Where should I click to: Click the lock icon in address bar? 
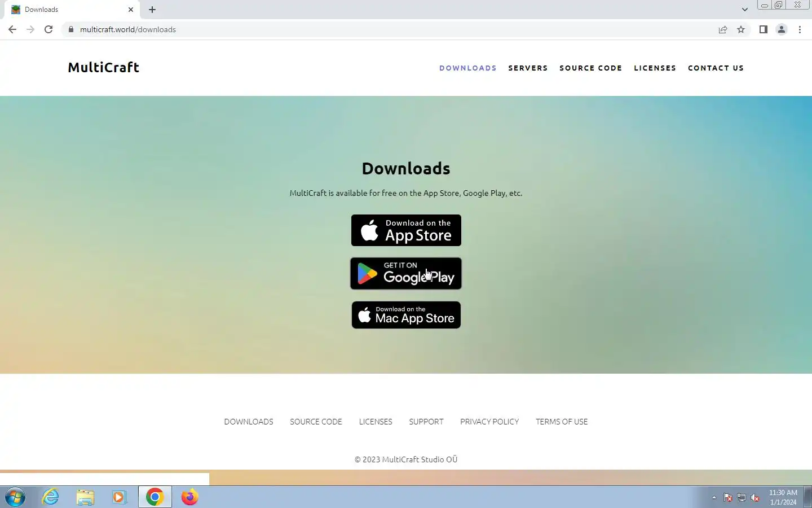(x=71, y=29)
